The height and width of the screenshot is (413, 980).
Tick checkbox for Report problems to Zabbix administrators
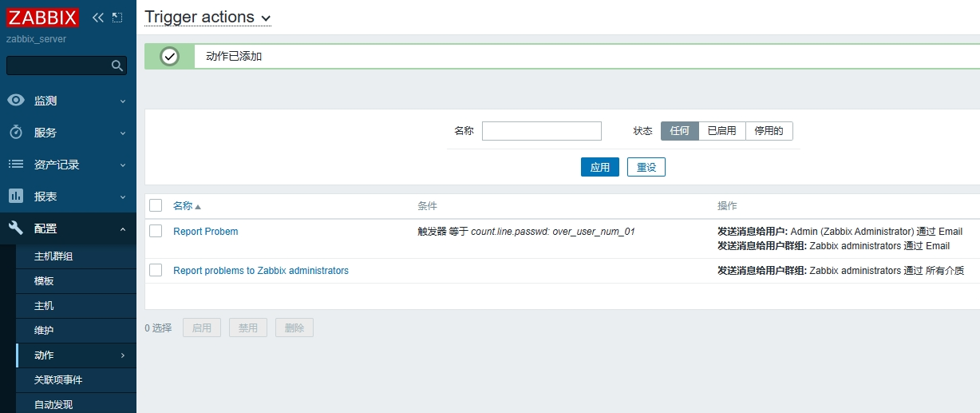[156, 271]
